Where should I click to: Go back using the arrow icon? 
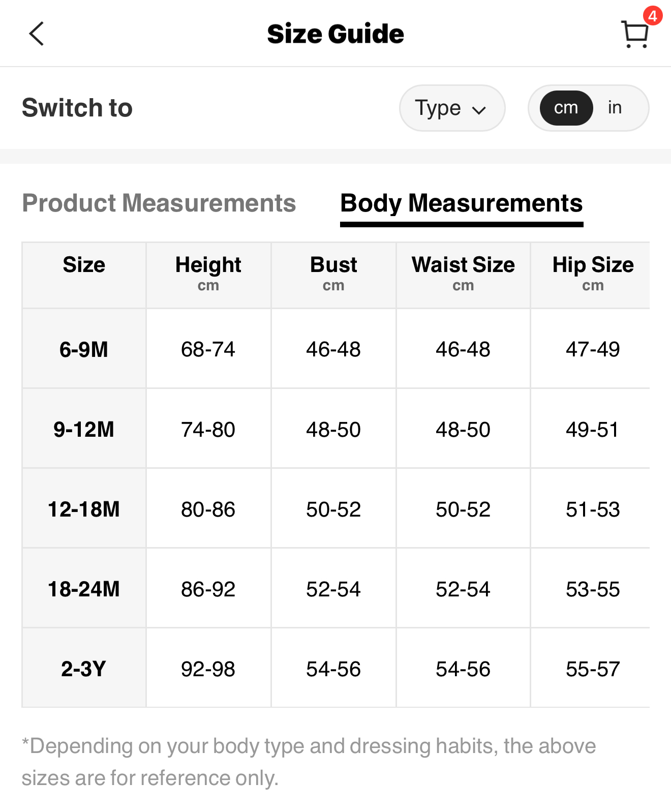click(x=37, y=34)
